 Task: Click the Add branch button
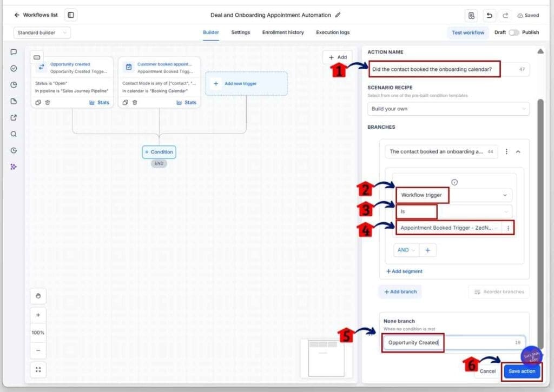coord(400,292)
